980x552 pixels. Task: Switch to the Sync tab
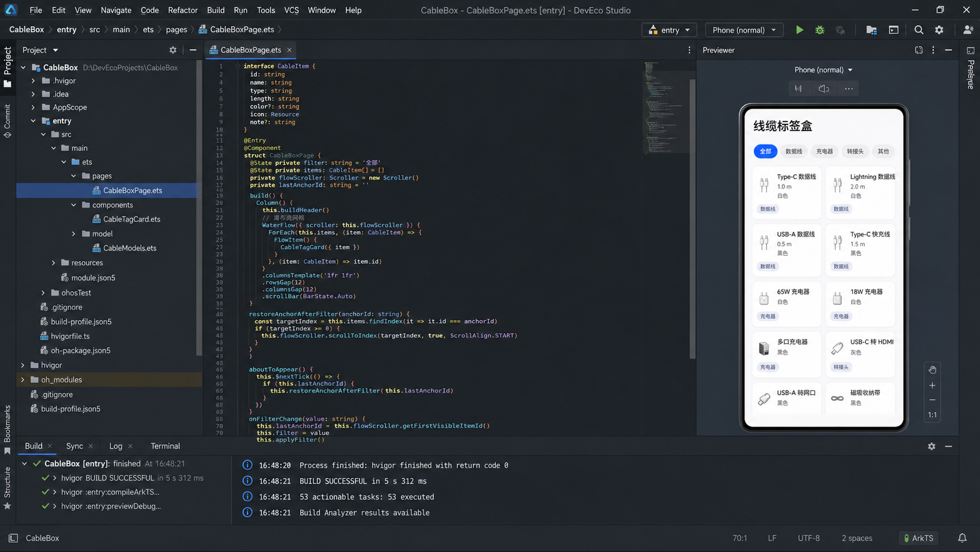(74, 446)
